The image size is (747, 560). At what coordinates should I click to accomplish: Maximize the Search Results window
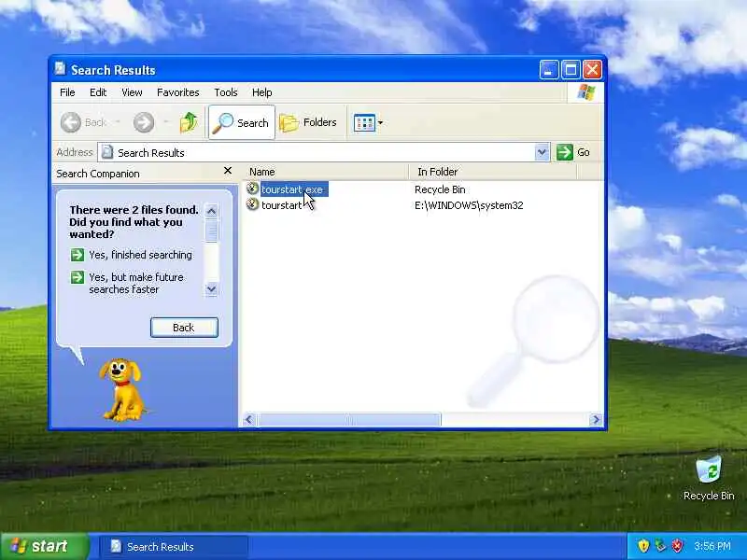coord(571,71)
